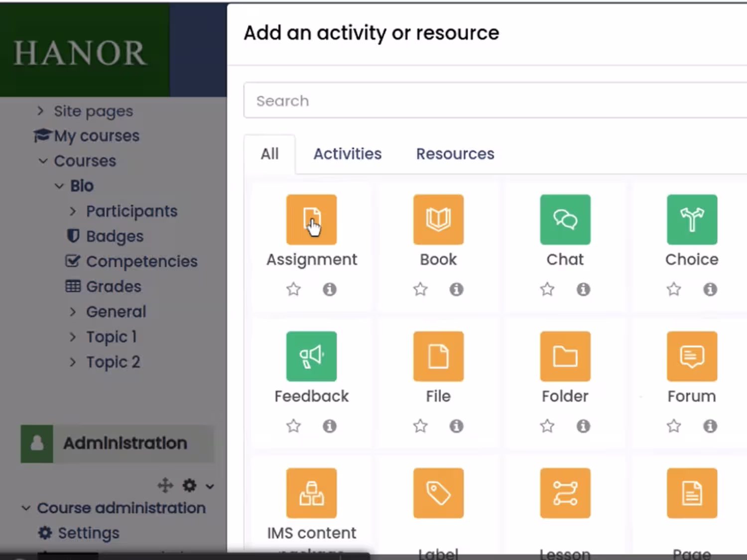
Task: Add a Chat activity
Action: point(565,220)
